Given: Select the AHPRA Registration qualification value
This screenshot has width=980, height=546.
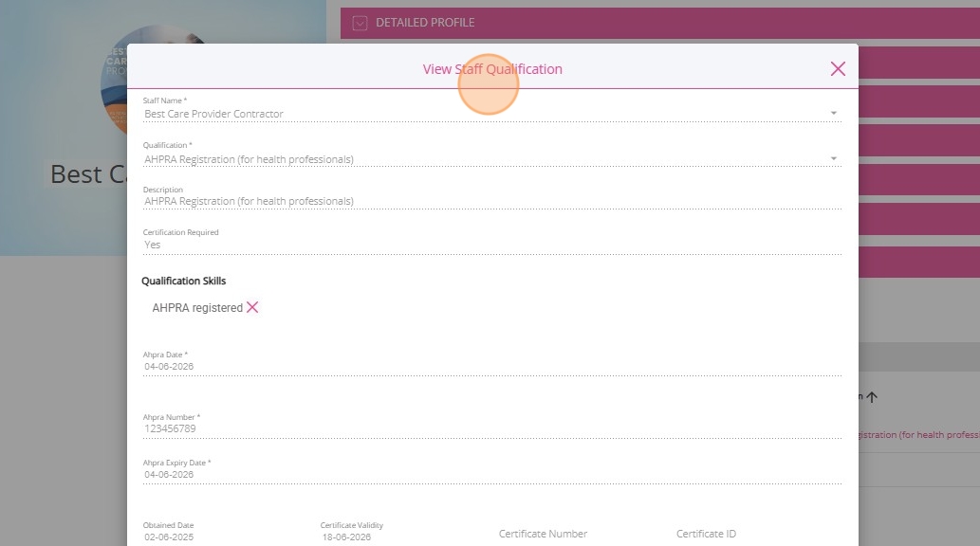Looking at the screenshot, I should [x=249, y=159].
